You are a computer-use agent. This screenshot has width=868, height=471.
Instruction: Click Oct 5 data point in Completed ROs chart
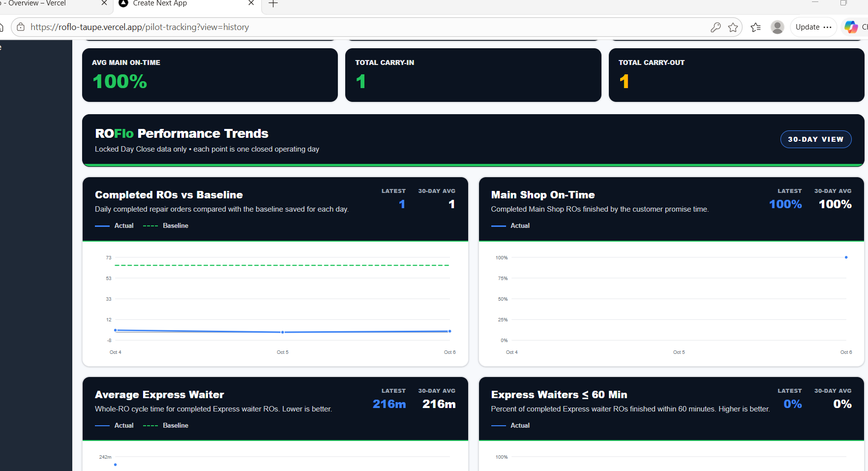coord(282,332)
